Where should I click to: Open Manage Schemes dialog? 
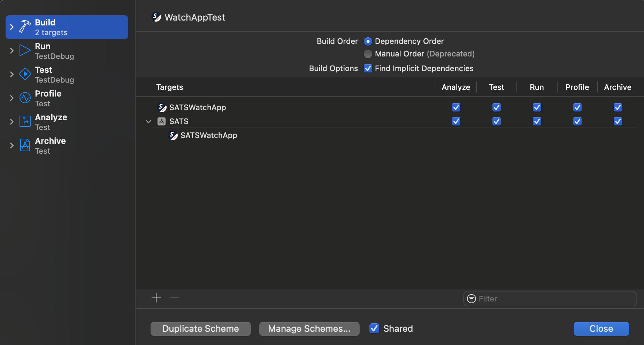point(309,329)
